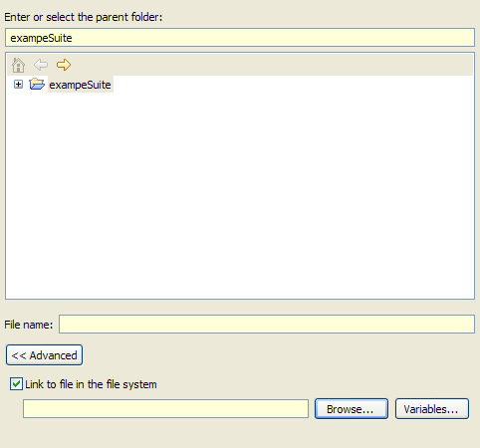Focus the File name input box

[267, 324]
